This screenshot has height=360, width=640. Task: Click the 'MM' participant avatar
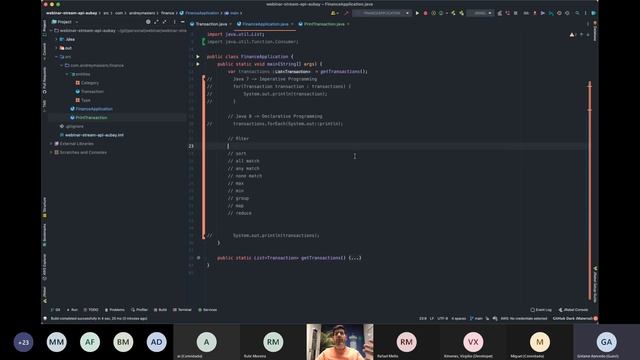(56, 342)
